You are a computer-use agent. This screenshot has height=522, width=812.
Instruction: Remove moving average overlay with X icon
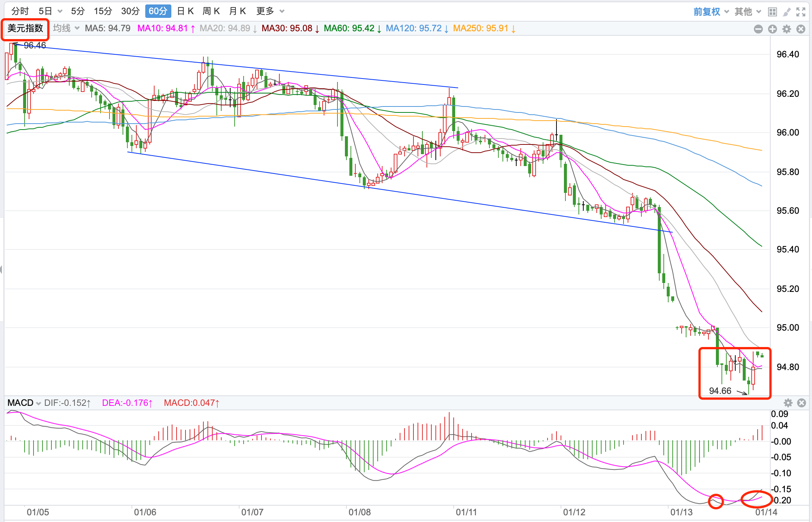pyautogui.click(x=800, y=29)
